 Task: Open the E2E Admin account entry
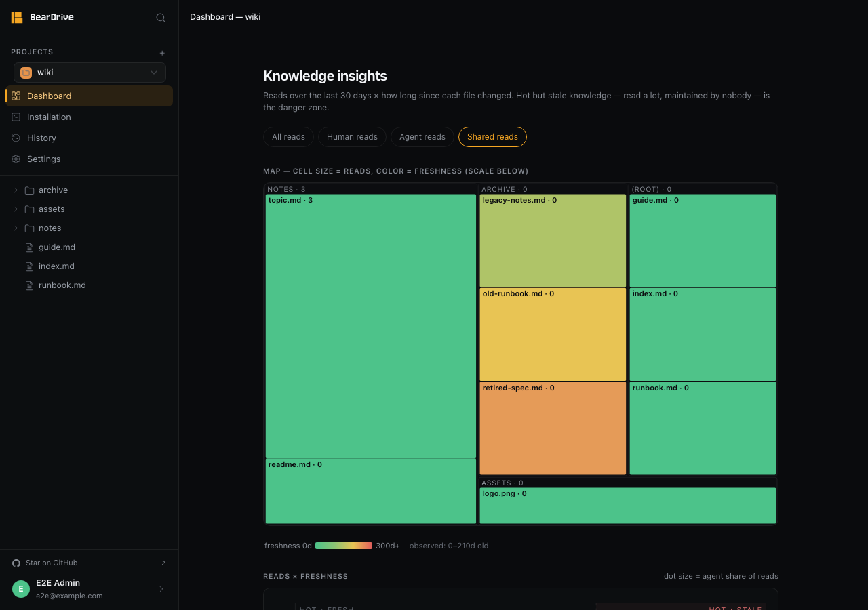pyautogui.click(x=89, y=589)
